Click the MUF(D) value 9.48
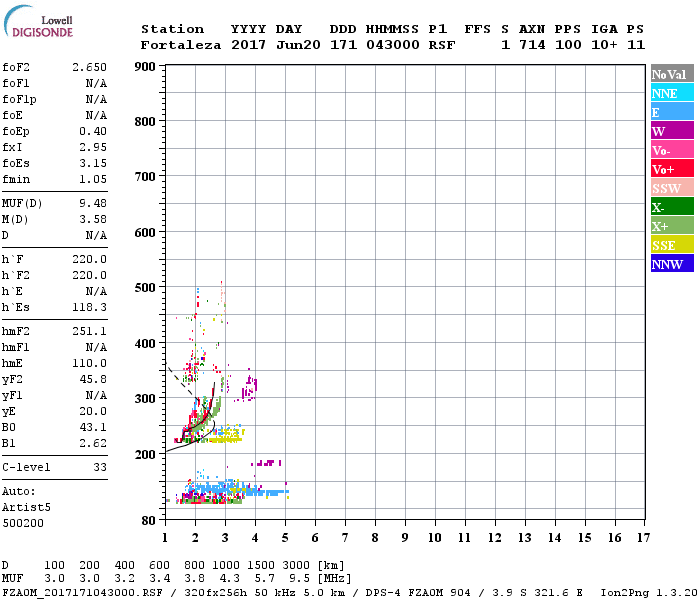This screenshot has height=600, width=700. [93, 203]
